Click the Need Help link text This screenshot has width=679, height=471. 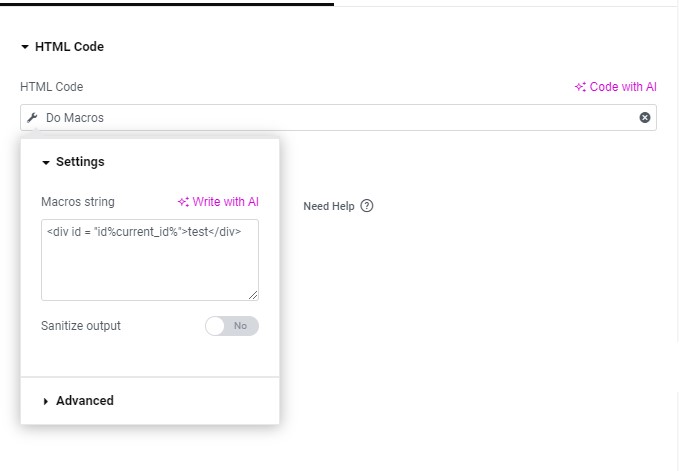[x=329, y=206]
